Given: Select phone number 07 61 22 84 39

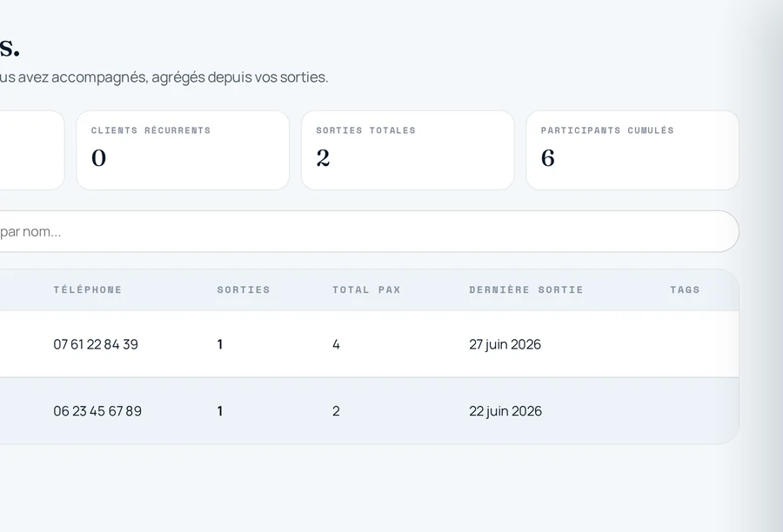Looking at the screenshot, I should click(x=96, y=344).
